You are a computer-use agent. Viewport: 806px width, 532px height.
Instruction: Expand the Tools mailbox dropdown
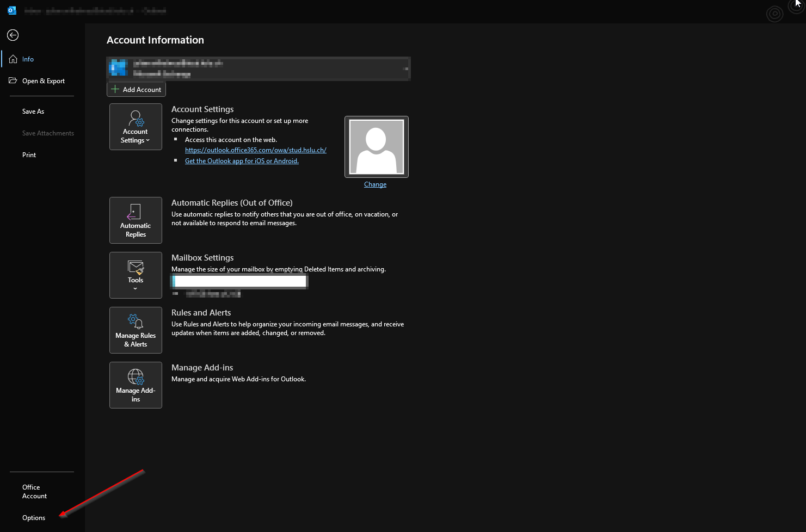[136, 275]
